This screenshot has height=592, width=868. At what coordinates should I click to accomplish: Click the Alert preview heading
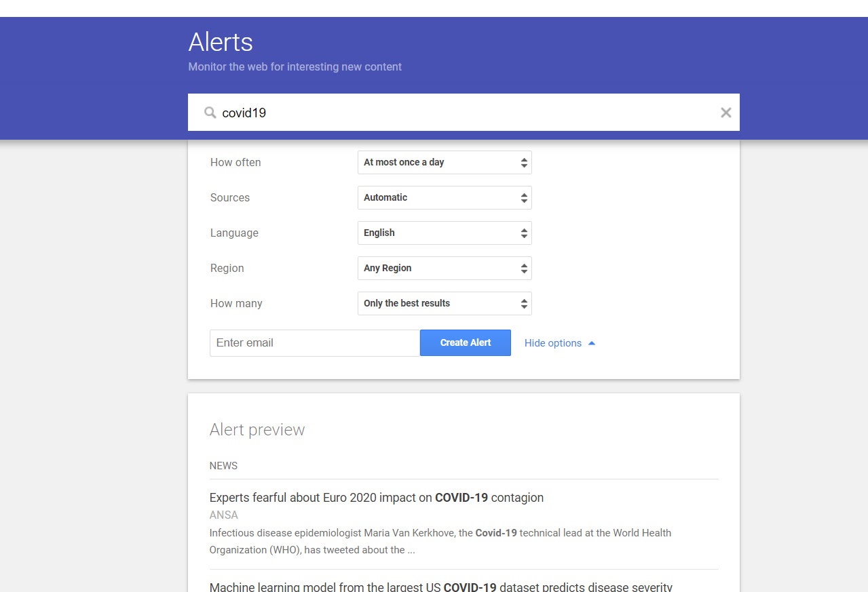(257, 430)
